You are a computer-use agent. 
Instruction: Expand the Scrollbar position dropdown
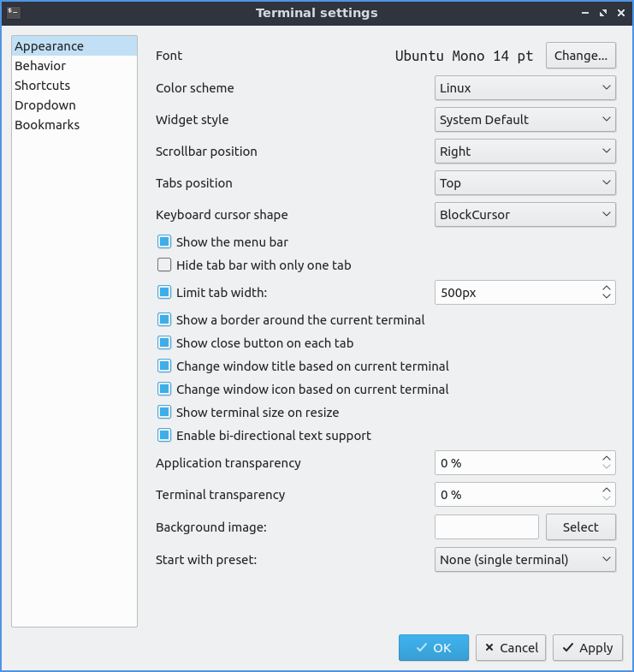tap(524, 152)
